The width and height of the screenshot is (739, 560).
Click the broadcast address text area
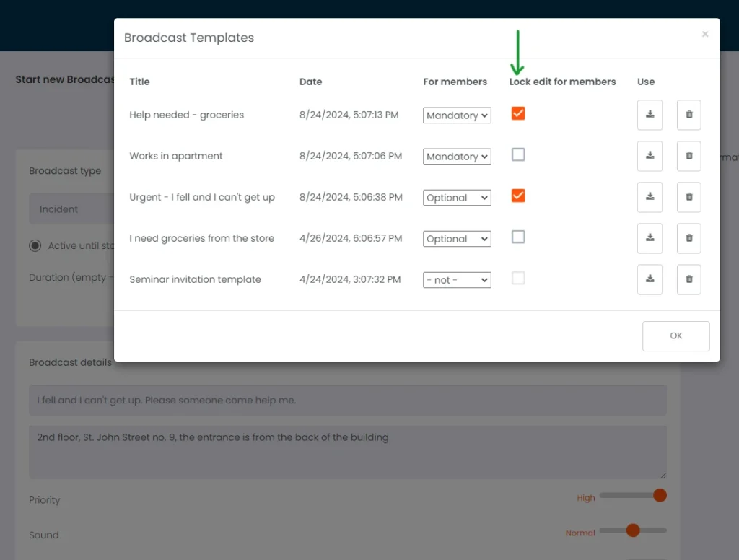(347, 452)
